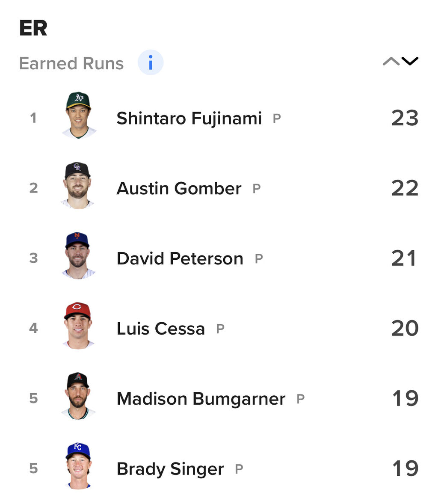Click Fujinami's 23 earned runs value
Image resolution: width=438 pixels, height=504 pixels.
405,118
